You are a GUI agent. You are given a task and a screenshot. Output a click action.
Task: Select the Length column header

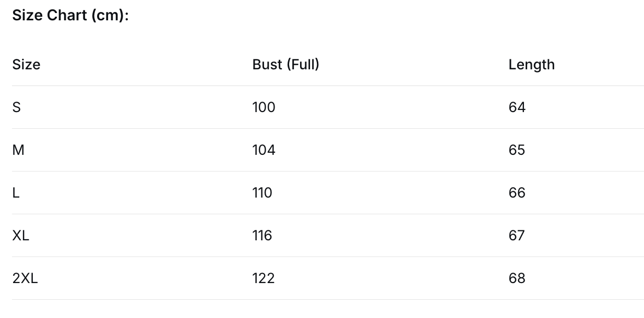[x=531, y=65]
